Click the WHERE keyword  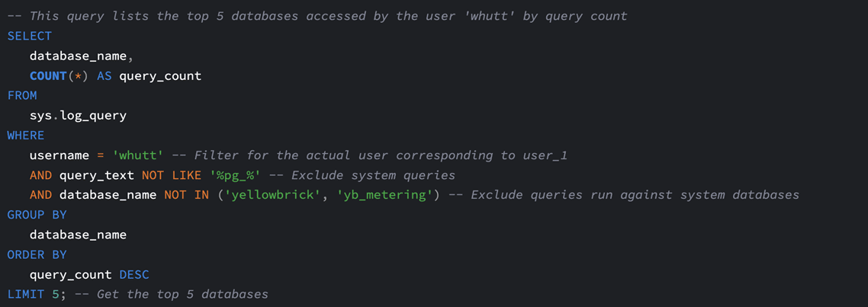[x=25, y=136]
